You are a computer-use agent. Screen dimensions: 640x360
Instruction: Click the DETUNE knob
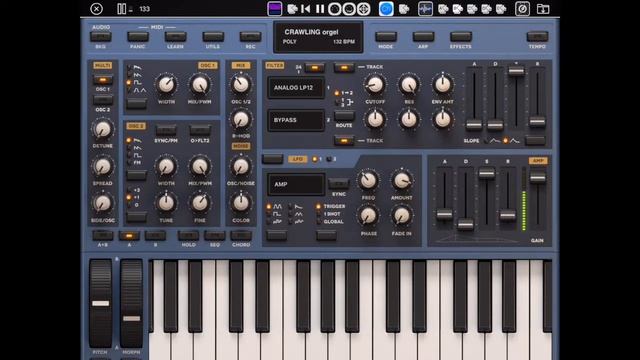tap(103, 129)
